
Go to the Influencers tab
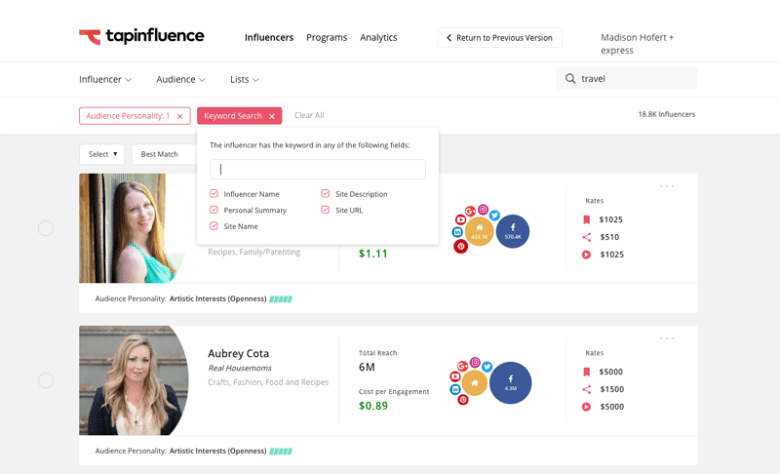click(269, 37)
